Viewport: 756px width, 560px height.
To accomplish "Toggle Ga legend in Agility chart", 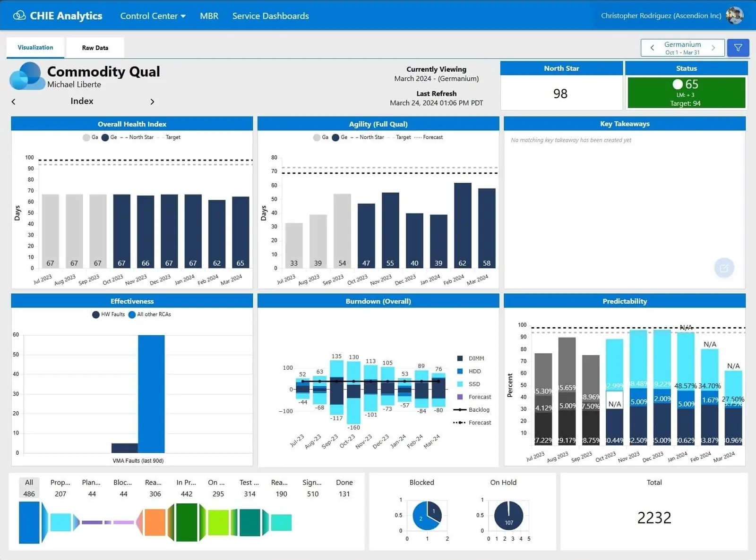I will point(321,137).
